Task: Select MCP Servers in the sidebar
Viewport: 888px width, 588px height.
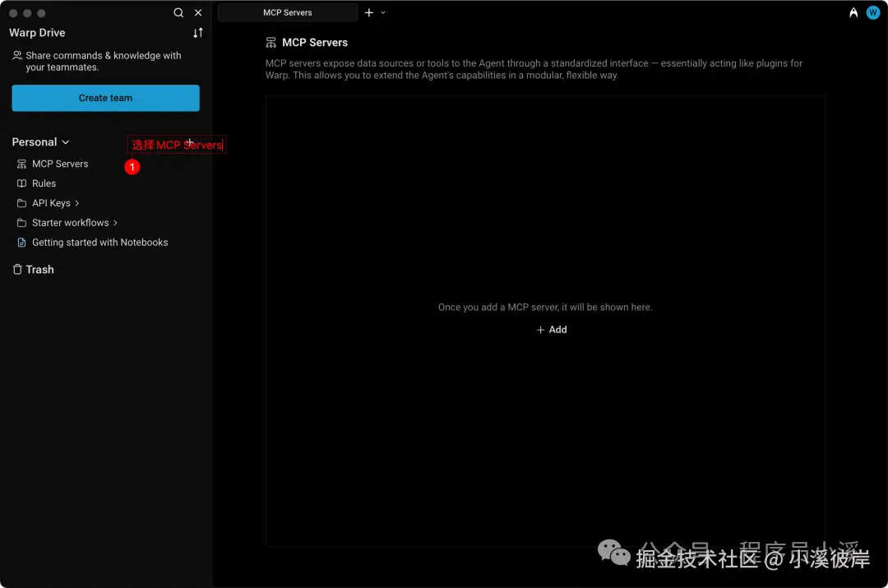Action: [x=60, y=164]
